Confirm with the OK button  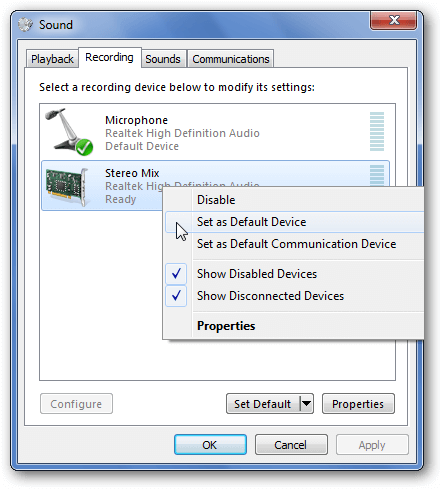click(210, 444)
